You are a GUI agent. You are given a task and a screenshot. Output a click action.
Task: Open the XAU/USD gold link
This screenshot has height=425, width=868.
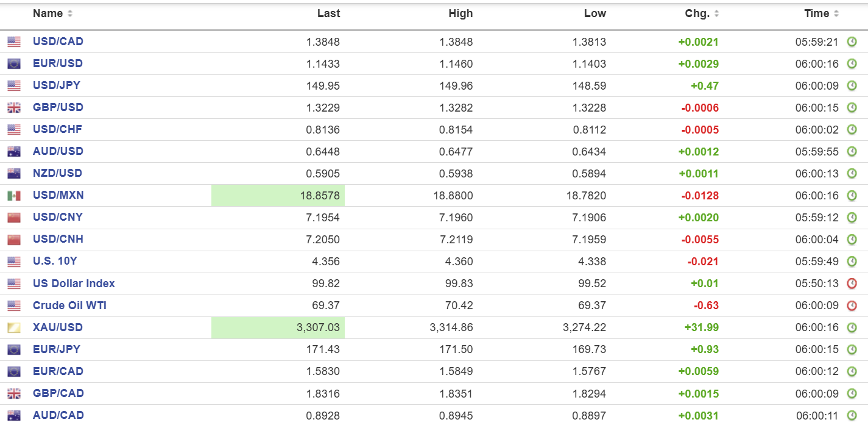58,327
